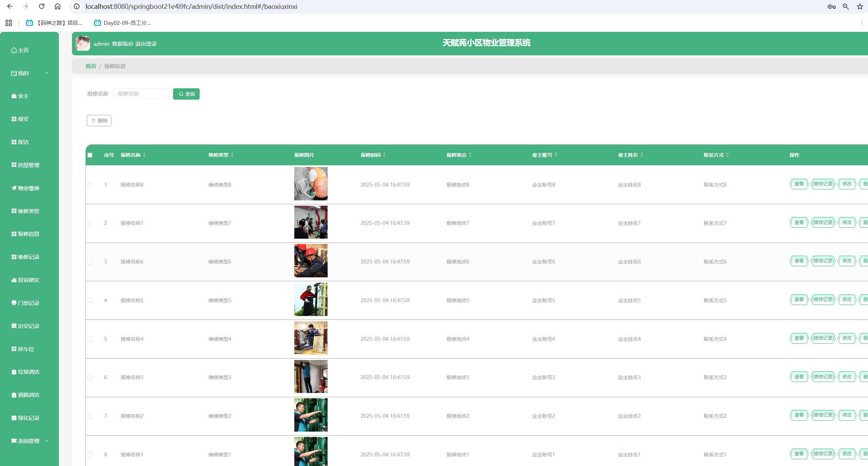Expand the 系统管理 sidebar menu
This screenshot has width=868, height=466.
click(x=29, y=441)
